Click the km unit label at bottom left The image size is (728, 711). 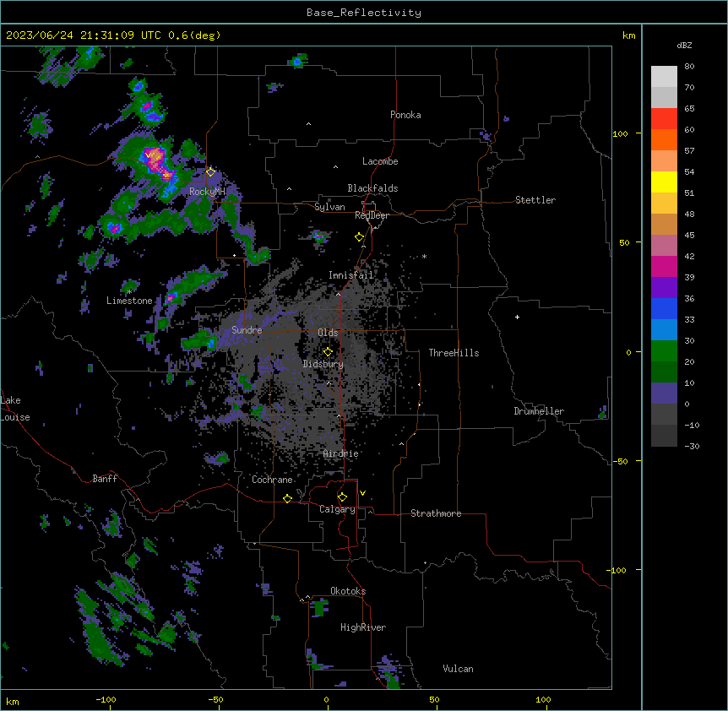pyautogui.click(x=13, y=701)
